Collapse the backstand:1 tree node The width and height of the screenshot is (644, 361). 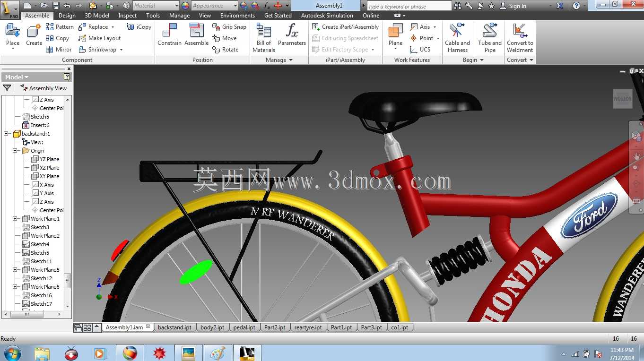click(x=7, y=134)
